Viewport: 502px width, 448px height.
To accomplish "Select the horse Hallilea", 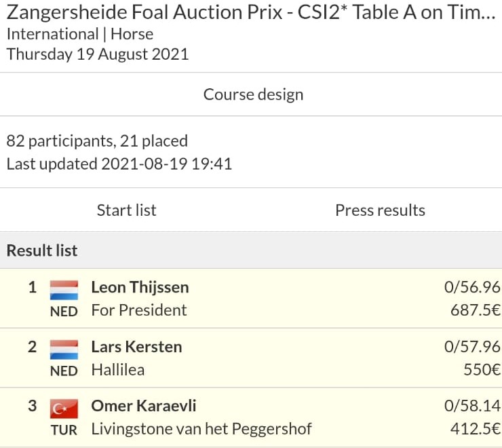I will coord(118,370).
